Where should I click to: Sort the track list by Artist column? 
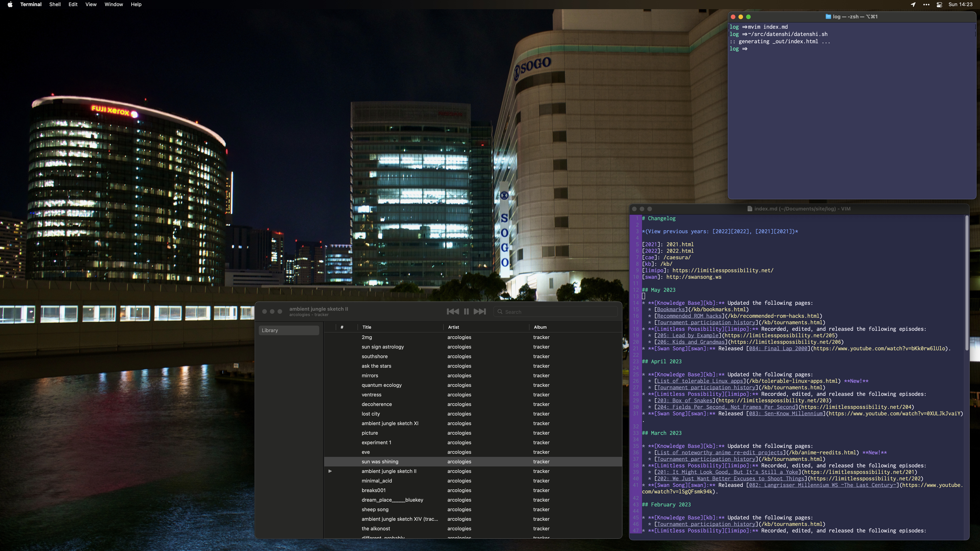pyautogui.click(x=453, y=327)
